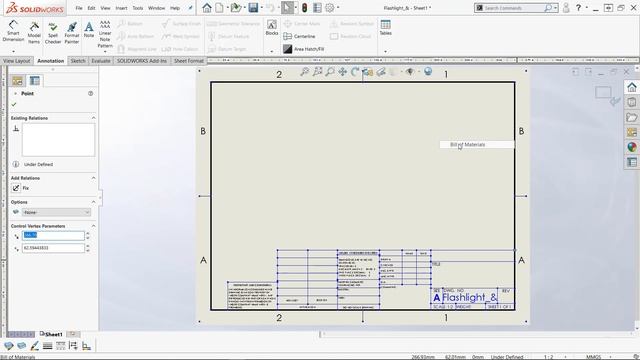Expand Linear Note Pattern dropdown arrow
The width and height of the screenshot is (640, 360).
click(105, 52)
